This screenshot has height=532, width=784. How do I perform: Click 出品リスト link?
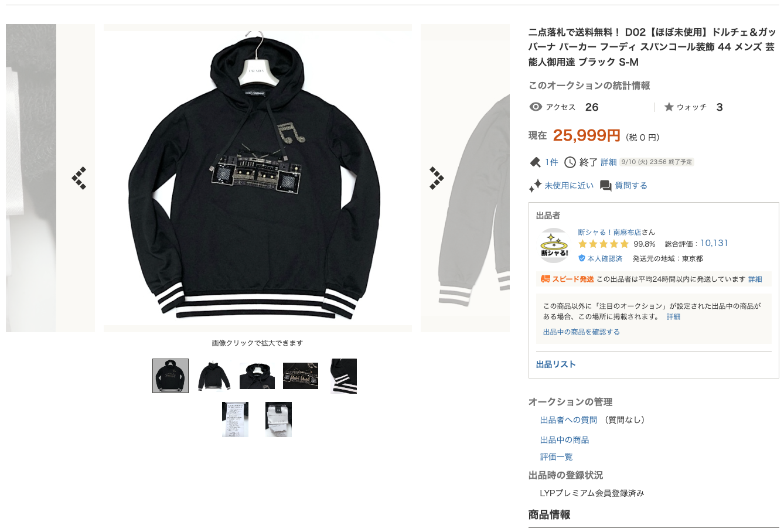[556, 364]
